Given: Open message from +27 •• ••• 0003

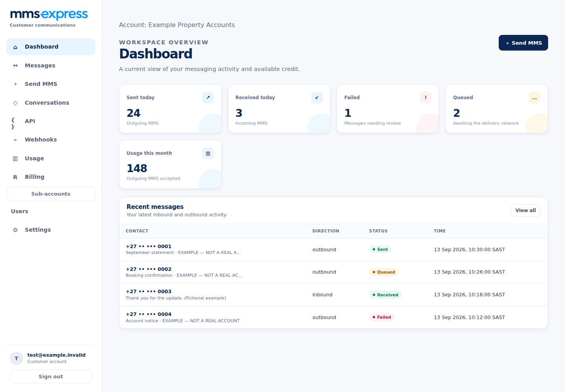Looking at the screenshot, I should [x=334, y=295].
